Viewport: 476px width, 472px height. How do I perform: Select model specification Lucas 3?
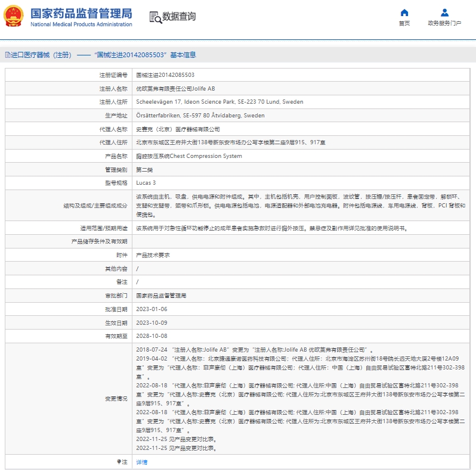point(146,183)
